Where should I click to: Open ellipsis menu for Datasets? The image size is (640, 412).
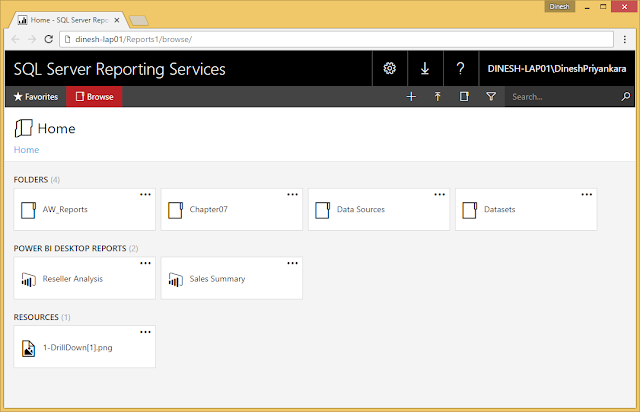[x=587, y=195]
